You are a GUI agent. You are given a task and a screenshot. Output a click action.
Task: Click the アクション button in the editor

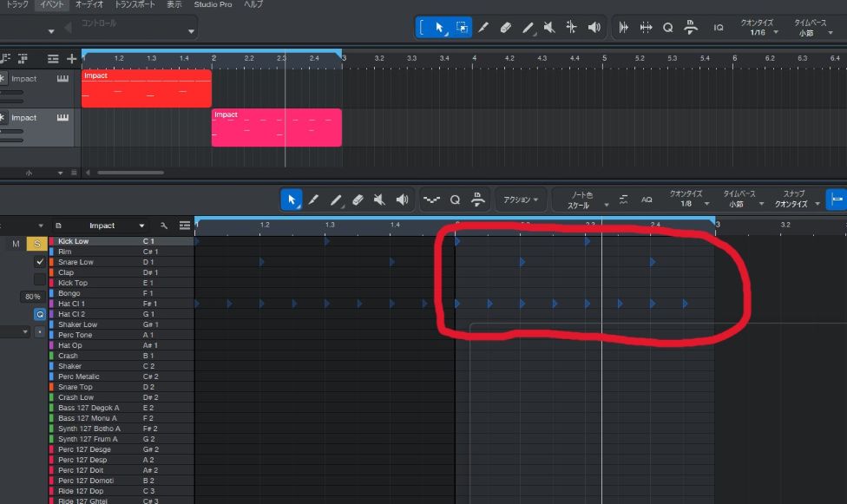coord(521,200)
